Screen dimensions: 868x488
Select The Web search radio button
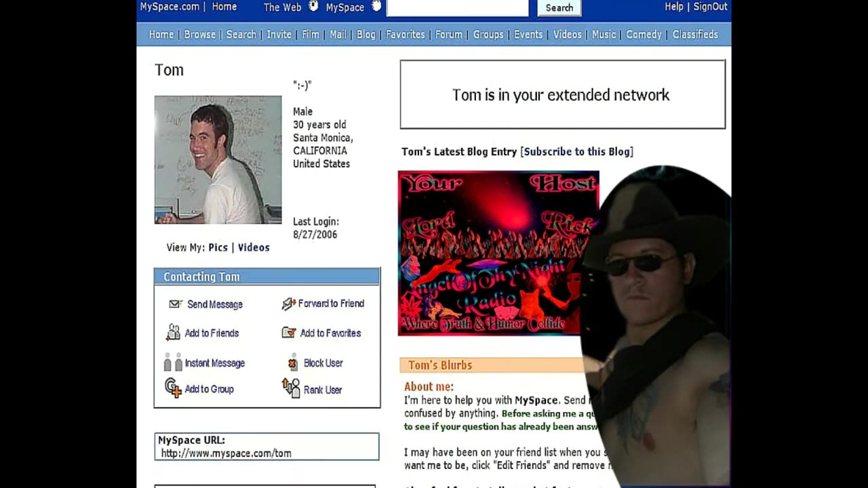313,6
